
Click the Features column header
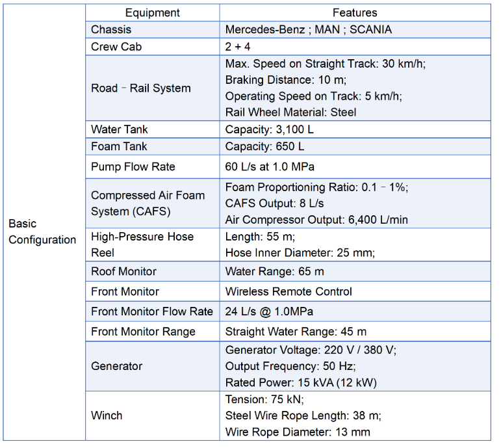(x=355, y=13)
